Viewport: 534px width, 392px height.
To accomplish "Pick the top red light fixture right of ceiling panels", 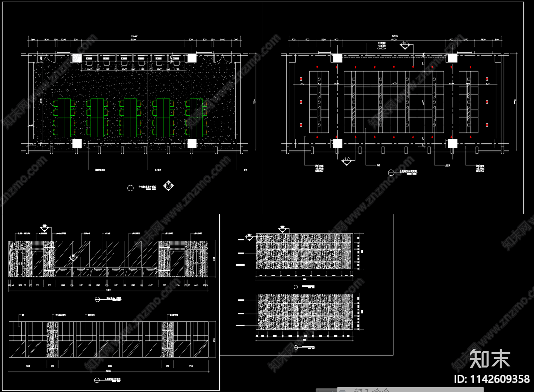I will pos(487,79).
